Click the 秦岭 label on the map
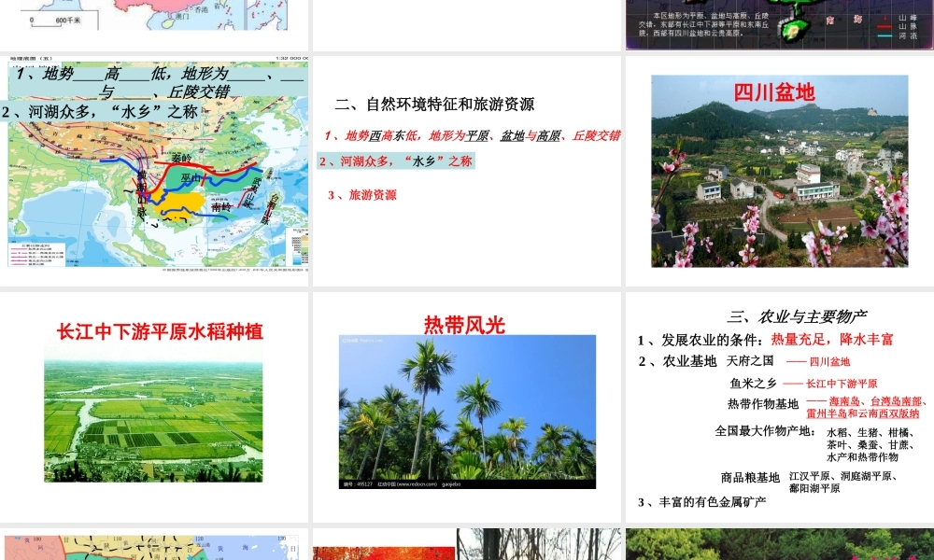Image resolution: width=934 pixels, height=560 pixels. [182, 159]
